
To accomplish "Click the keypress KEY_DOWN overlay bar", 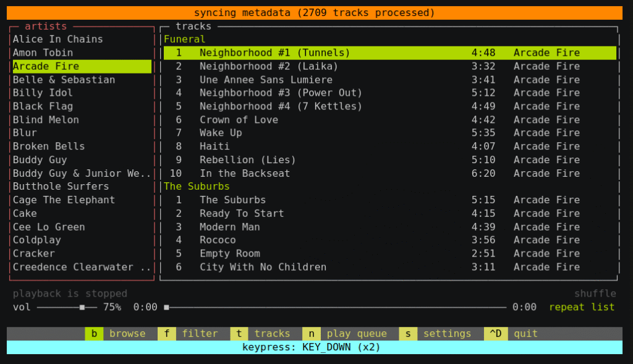I will tap(315, 347).
